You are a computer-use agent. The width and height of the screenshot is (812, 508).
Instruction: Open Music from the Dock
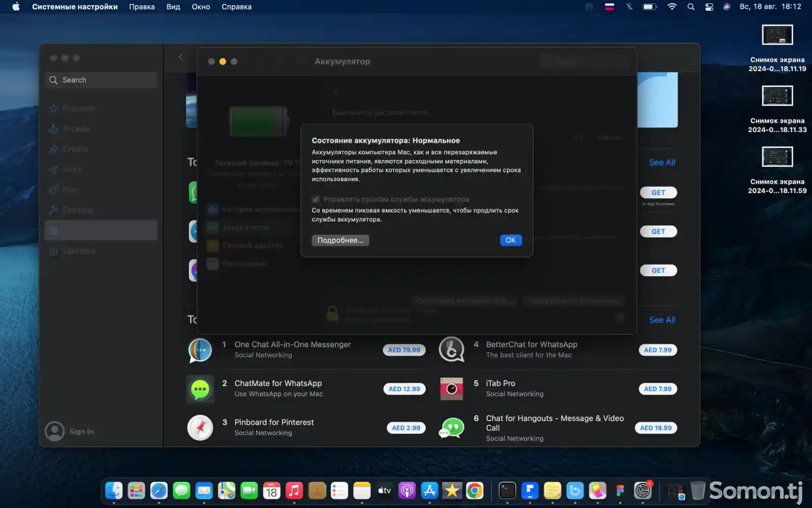294,491
